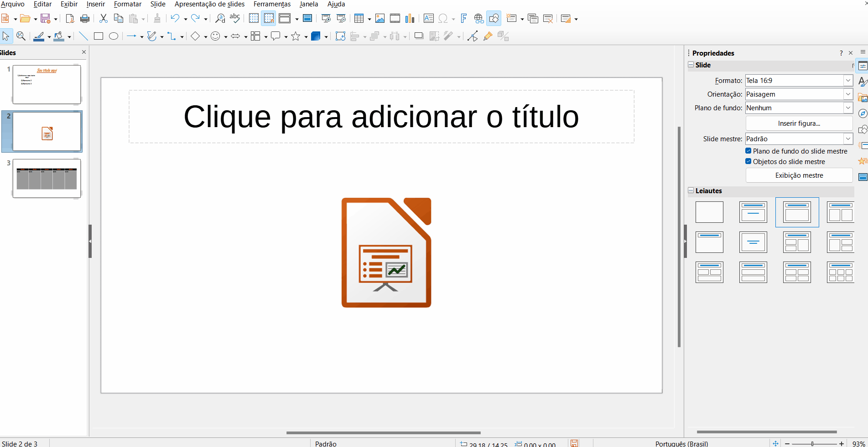Select the Zoom & Pan tool
The image size is (868, 447).
(21, 36)
